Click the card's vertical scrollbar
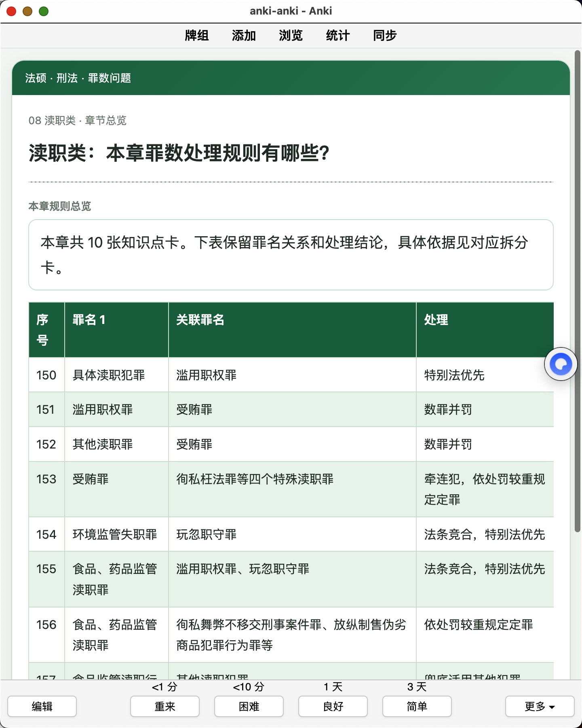This screenshot has height=728, width=582. pos(578,291)
